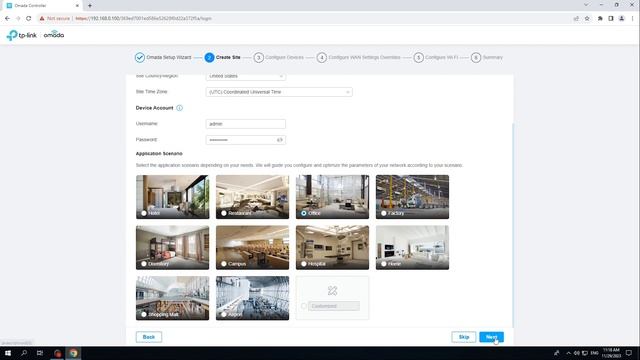Click the Summary step
640x360 pixels.
[487, 58]
